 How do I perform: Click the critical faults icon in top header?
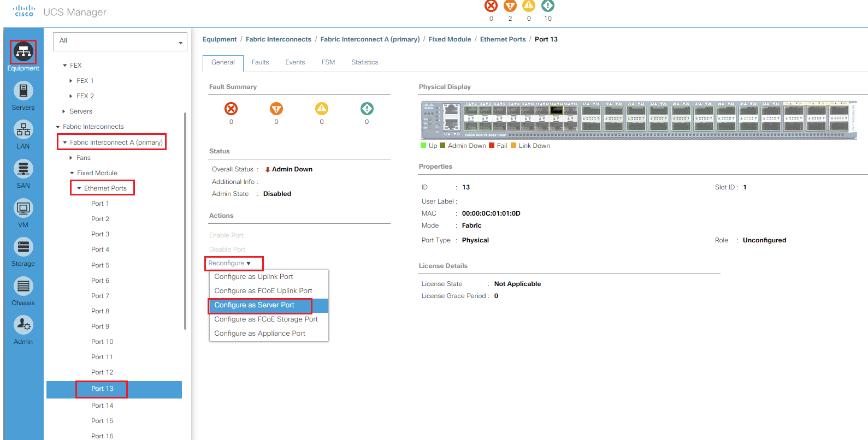click(491, 6)
